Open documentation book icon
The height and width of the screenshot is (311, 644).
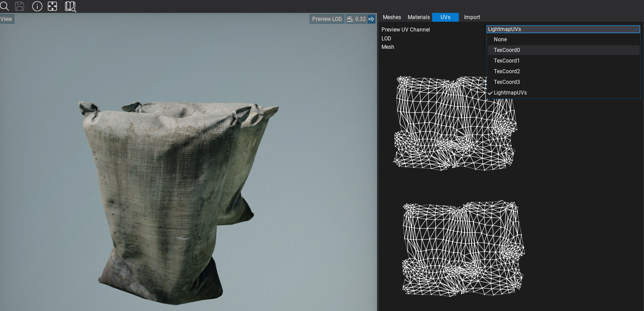[x=70, y=6]
